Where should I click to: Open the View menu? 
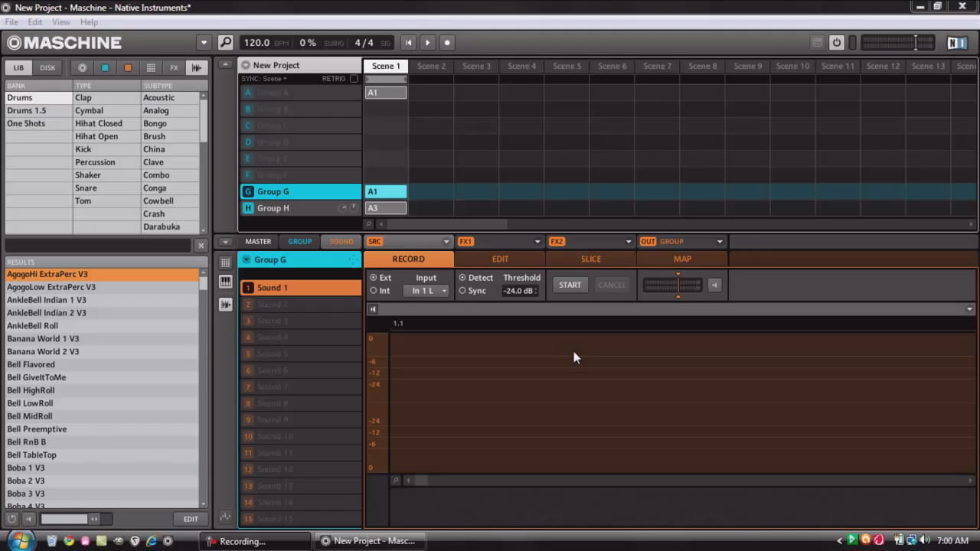pos(61,22)
